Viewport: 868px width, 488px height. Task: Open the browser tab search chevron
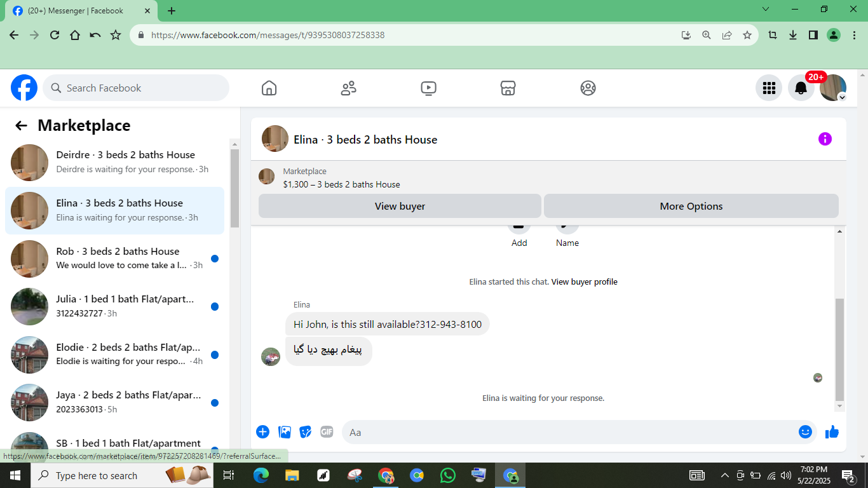tap(766, 10)
